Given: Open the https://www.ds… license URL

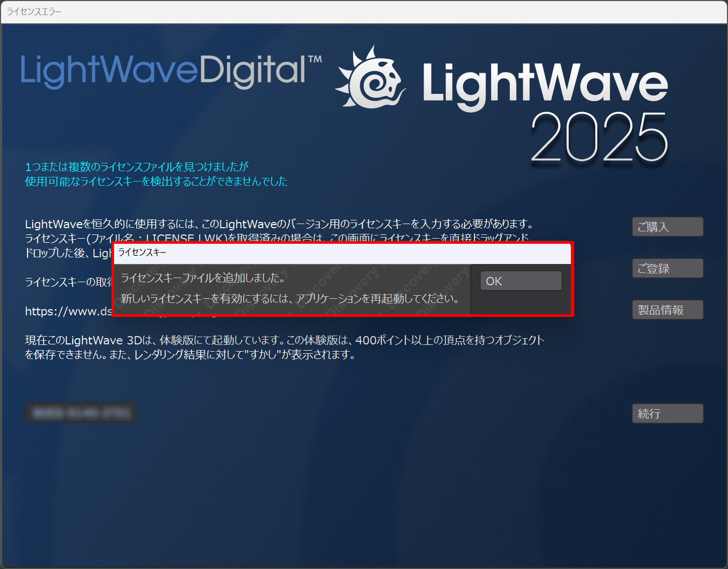Looking at the screenshot, I should [x=68, y=311].
